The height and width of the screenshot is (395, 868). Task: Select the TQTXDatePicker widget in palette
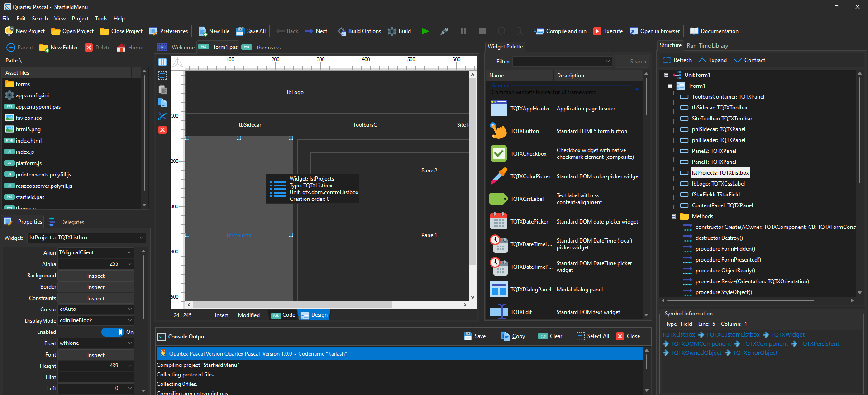(x=529, y=222)
